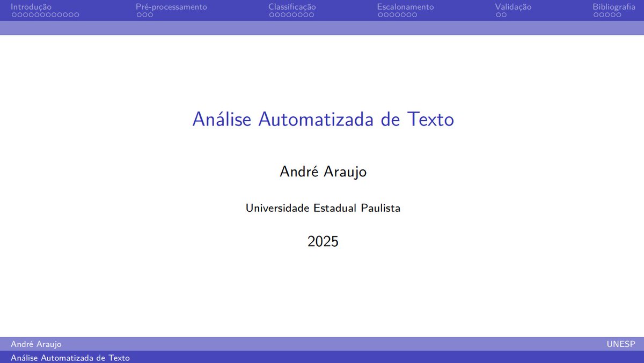
Task: Click the first slide dot under Introdução
Action: pos(14,14)
